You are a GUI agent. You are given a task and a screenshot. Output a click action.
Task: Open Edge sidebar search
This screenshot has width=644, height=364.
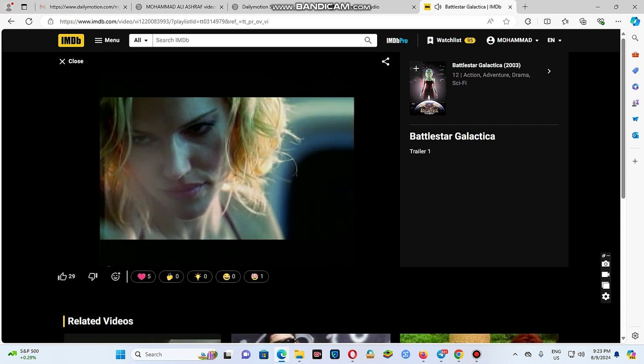635,38
